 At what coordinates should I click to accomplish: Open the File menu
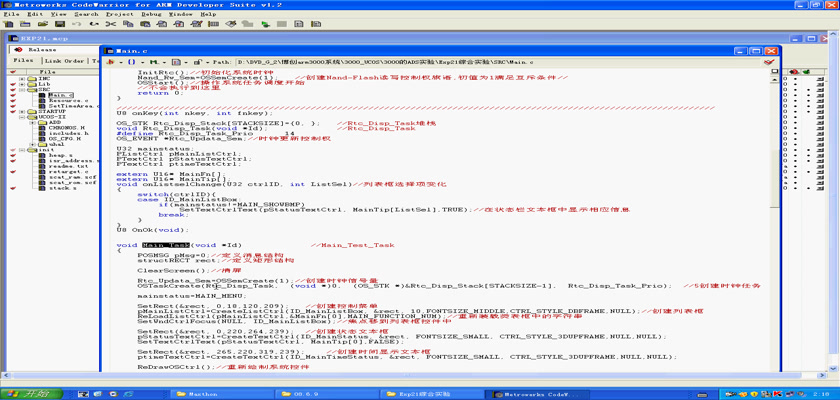point(12,14)
